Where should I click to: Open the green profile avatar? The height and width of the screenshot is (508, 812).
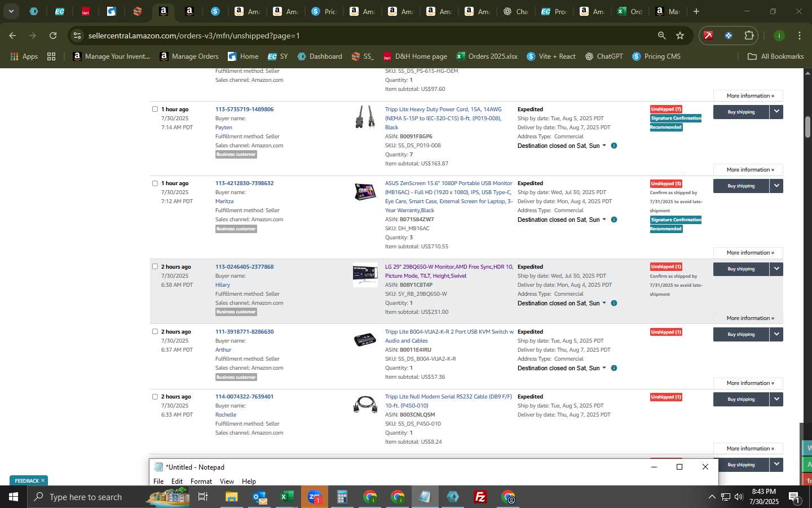click(779, 36)
